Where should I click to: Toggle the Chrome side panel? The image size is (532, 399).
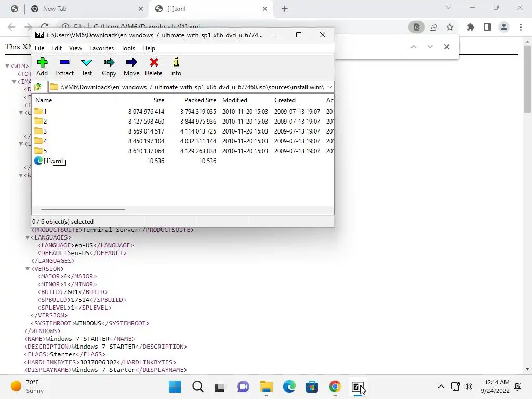tap(487, 27)
